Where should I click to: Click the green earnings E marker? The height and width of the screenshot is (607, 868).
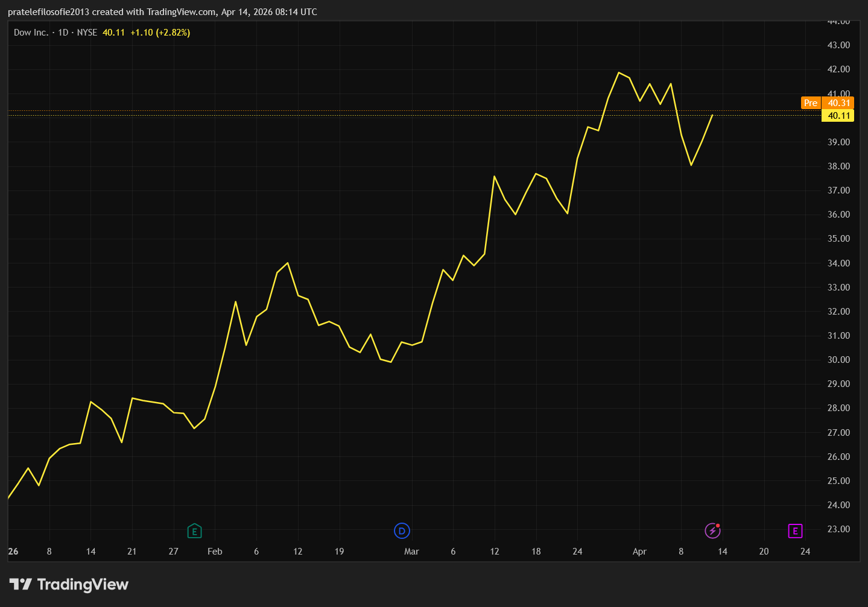tap(194, 531)
